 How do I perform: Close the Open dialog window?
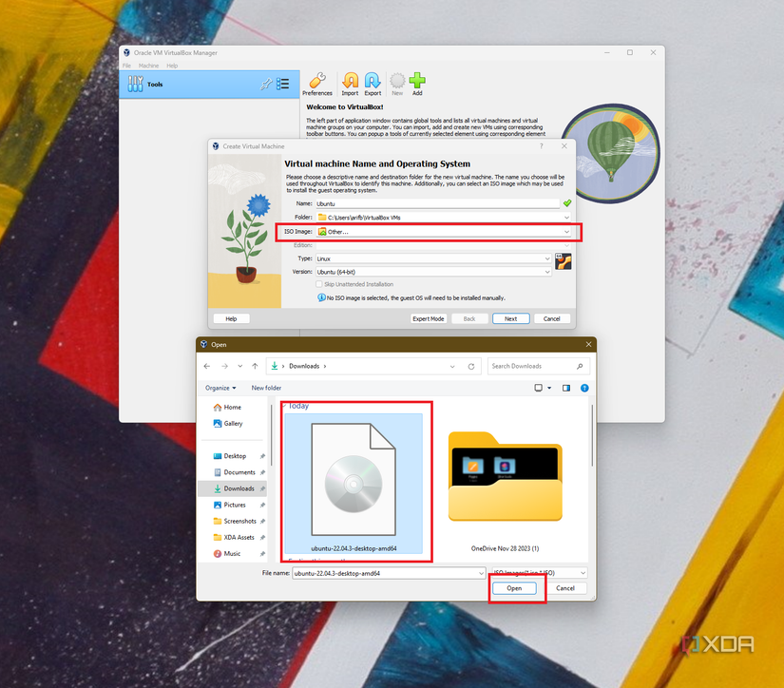[588, 345]
